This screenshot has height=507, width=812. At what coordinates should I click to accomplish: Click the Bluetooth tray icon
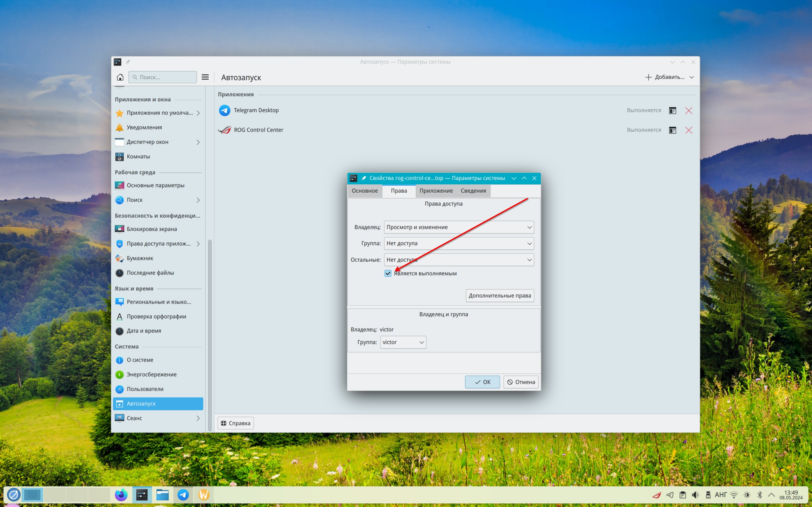(x=760, y=495)
